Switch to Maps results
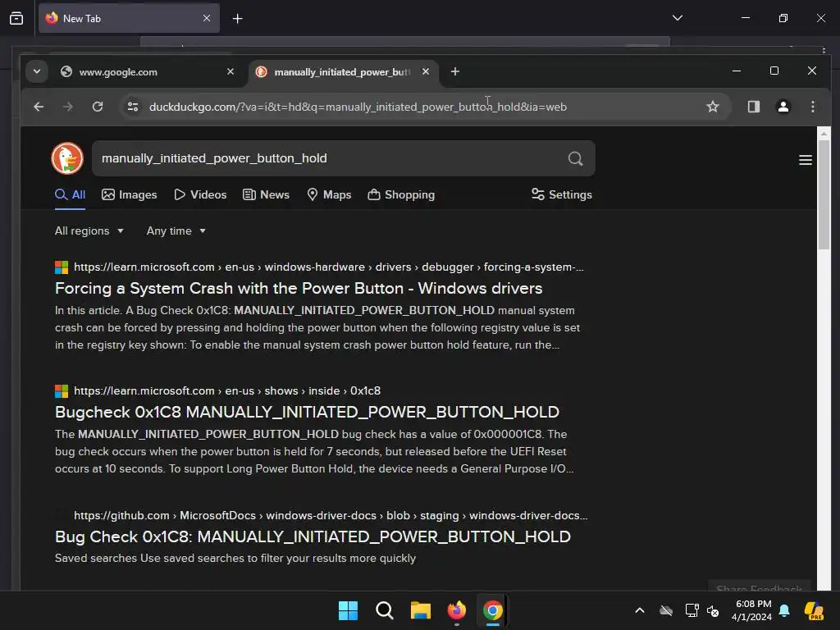This screenshot has width=840, height=630. [329, 194]
